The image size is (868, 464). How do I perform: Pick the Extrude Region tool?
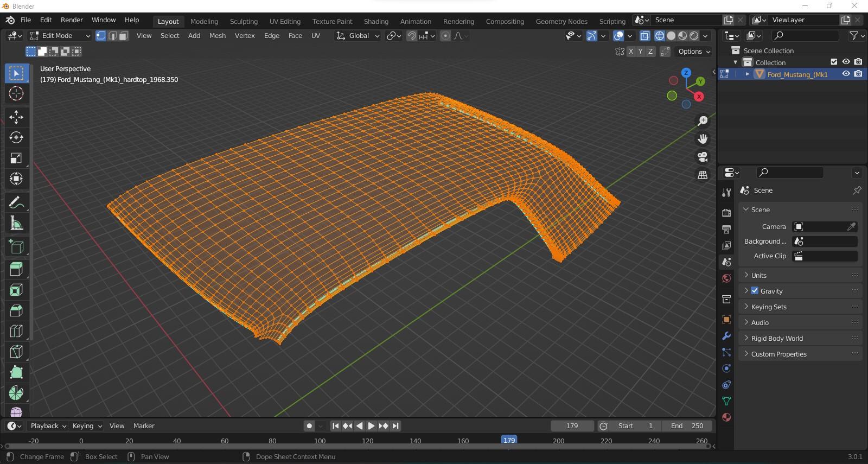[16, 269]
